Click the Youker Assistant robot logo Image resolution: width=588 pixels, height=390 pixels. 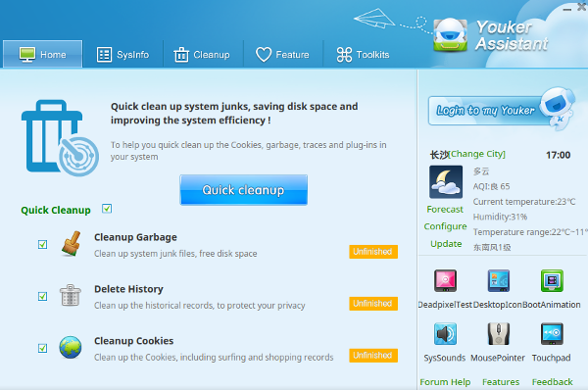[451, 35]
